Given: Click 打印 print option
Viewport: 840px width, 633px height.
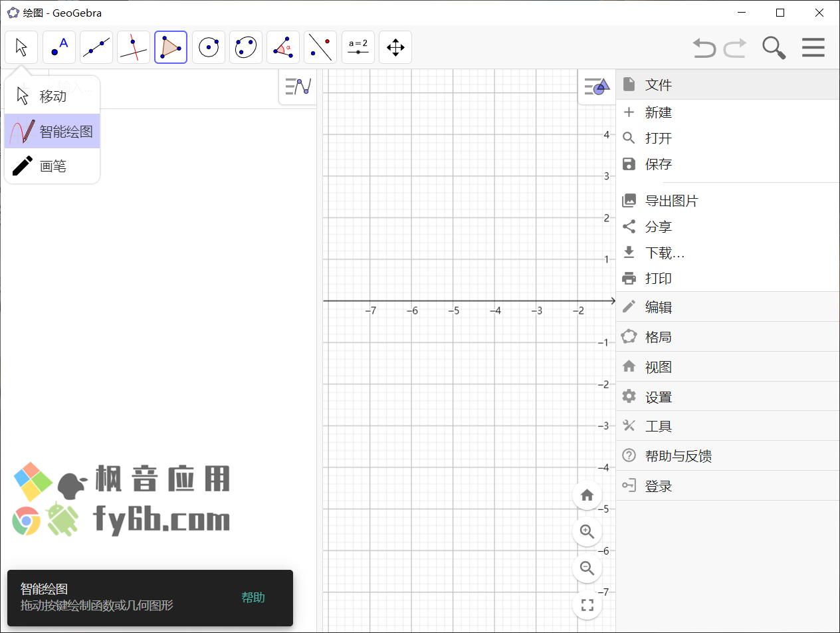Looking at the screenshot, I should 728,278.
